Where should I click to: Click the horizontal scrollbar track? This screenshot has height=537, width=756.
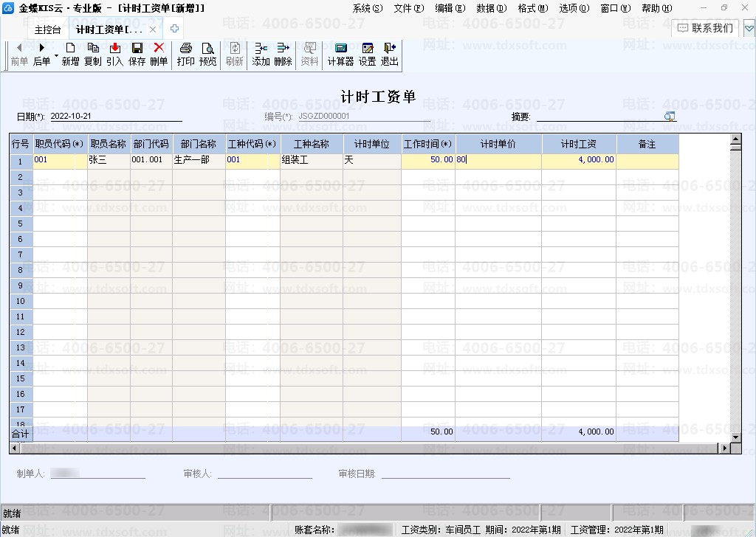tap(369, 448)
